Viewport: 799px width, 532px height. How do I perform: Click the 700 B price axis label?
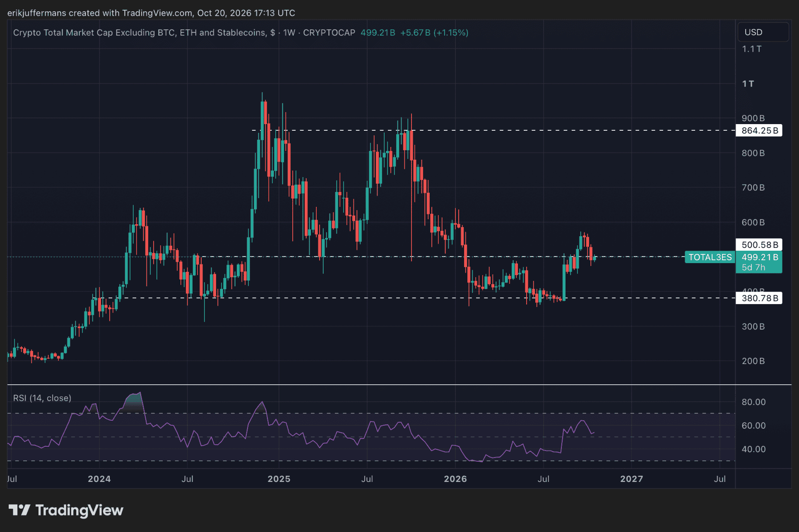tap(753, 188)
